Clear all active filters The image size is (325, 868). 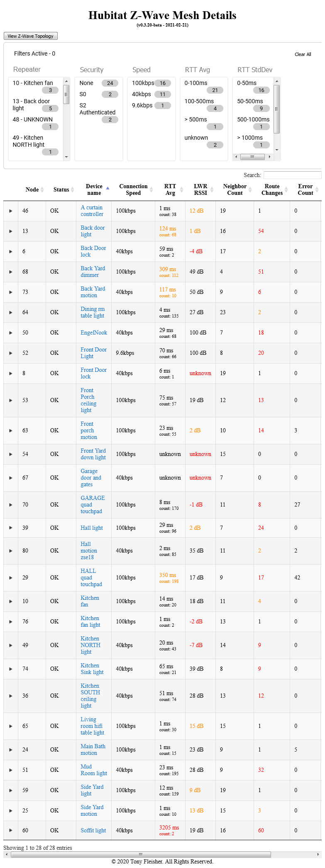click(x=303, y=54)
